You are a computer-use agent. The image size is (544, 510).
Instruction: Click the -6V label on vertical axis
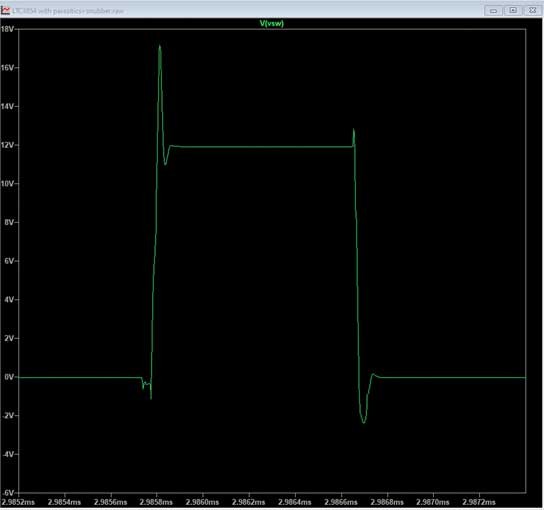coord(8,492)
